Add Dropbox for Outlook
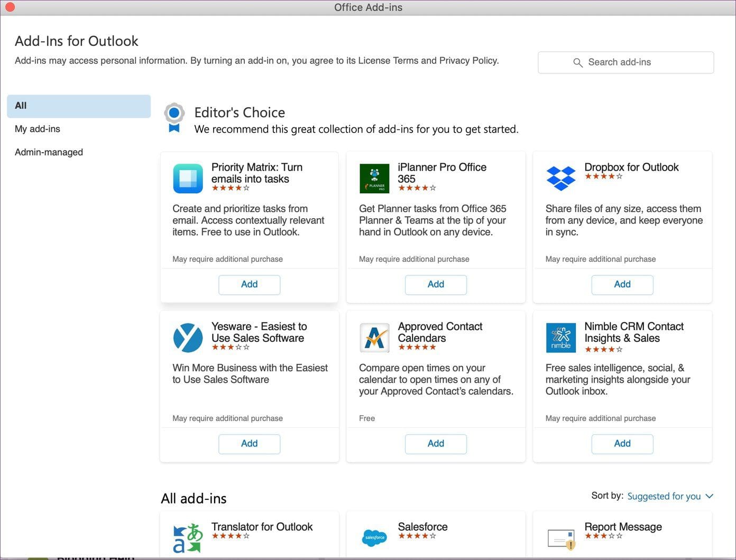The width and height of the screenshot is (736, 560). click(622, 284)
